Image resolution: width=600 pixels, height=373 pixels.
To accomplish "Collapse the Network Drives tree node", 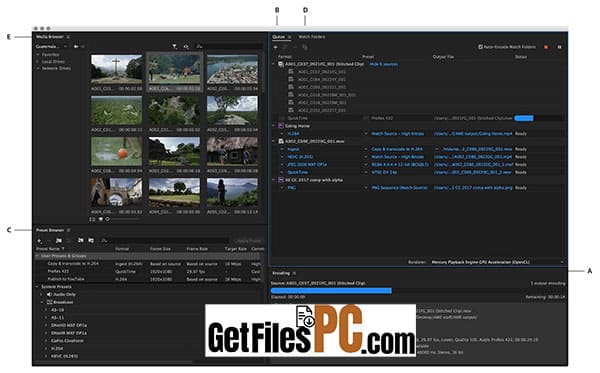I will (38, 68).
